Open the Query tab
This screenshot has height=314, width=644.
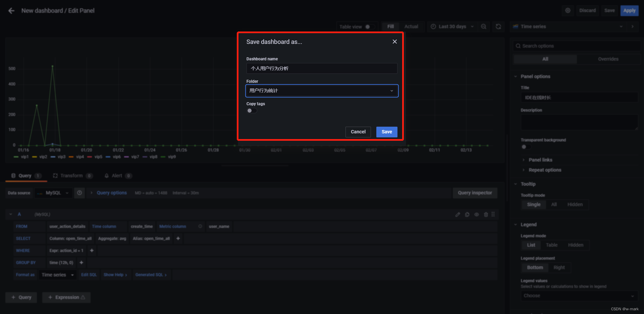26,176
